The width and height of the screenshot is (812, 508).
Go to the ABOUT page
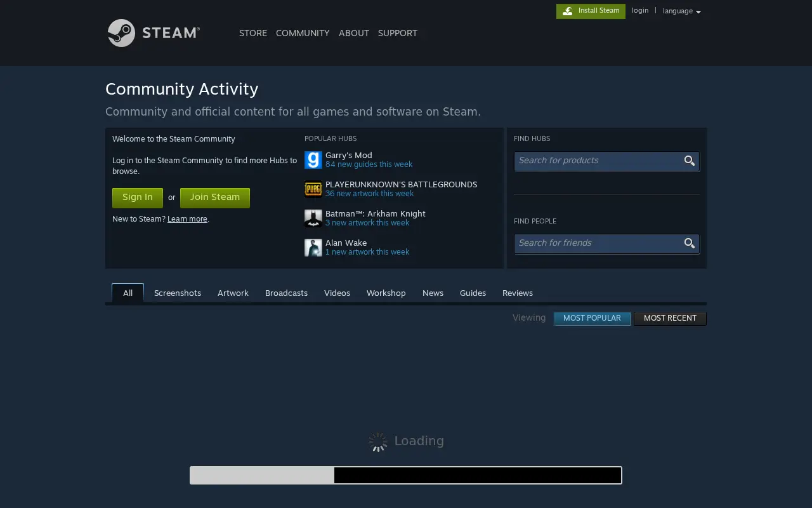pyautogui.click(x=354, y=33)
